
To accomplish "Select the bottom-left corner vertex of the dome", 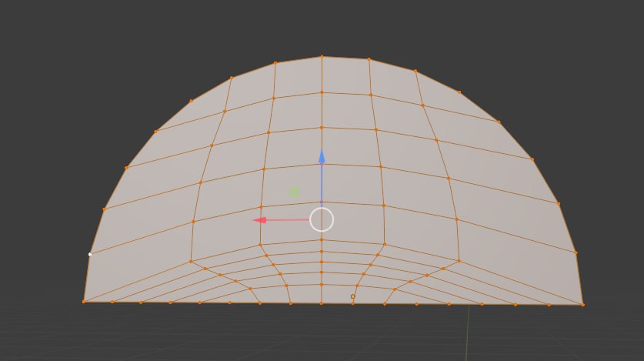I will (84, 302).
